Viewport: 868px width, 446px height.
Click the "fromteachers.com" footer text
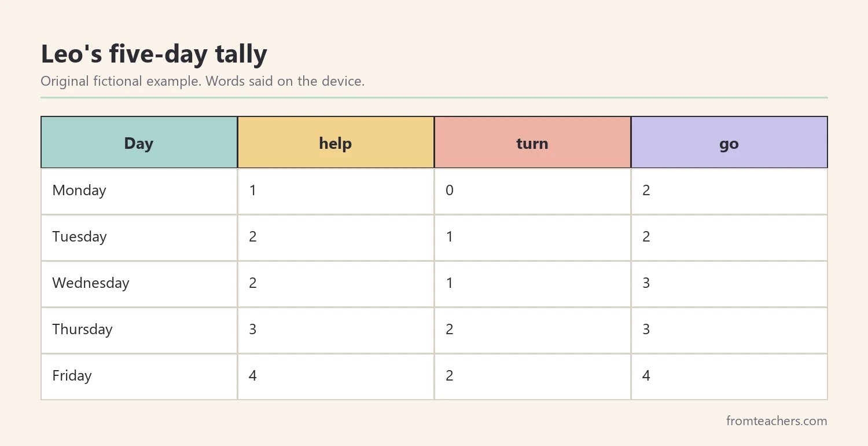(777, 421)
